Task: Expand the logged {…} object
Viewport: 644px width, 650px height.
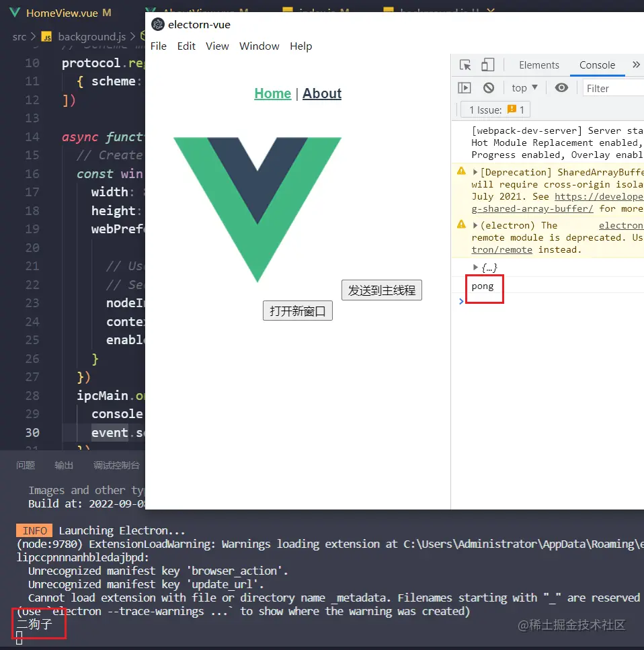Action: pyautogui.click(x=475, y=268)
